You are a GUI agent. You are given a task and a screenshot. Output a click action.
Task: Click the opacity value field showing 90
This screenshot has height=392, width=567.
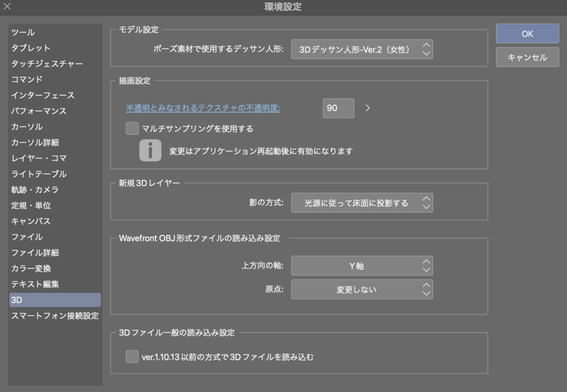(x=338, y=108)
